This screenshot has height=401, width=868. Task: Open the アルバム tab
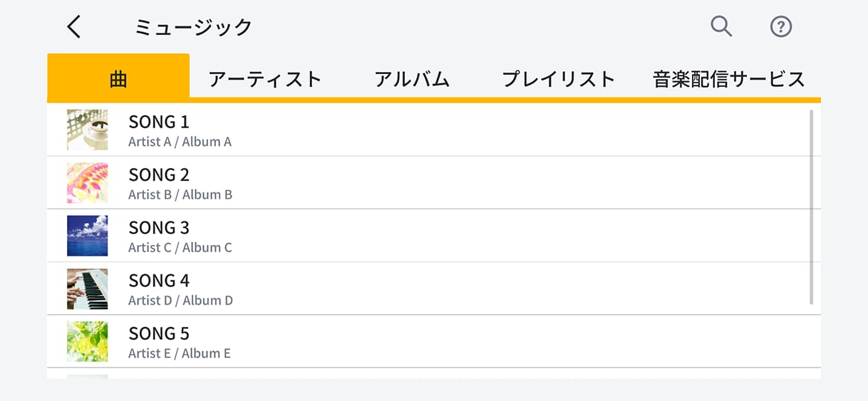click(x=412, y=78)
